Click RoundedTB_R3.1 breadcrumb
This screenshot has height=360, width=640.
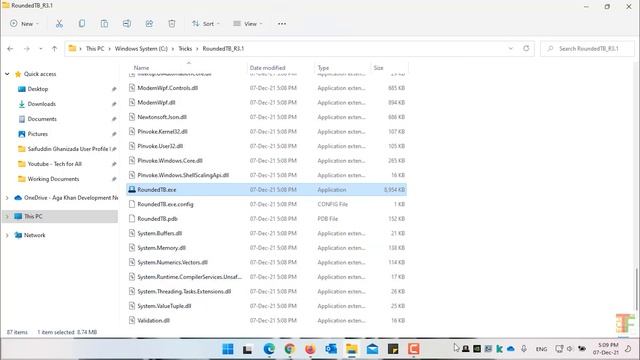click(x=223, y=49)
